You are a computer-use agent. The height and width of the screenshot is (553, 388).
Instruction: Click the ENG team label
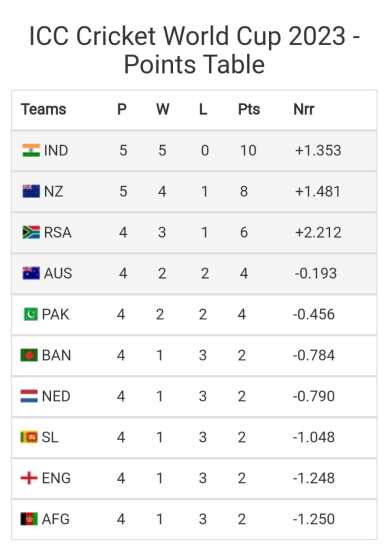coord(56,478)
